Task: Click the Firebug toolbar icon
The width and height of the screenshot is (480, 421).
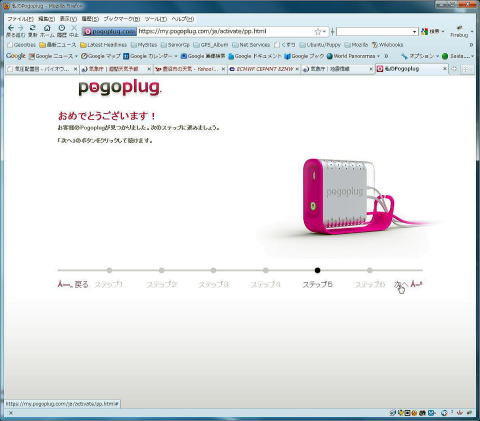Action: coord(459,31)
